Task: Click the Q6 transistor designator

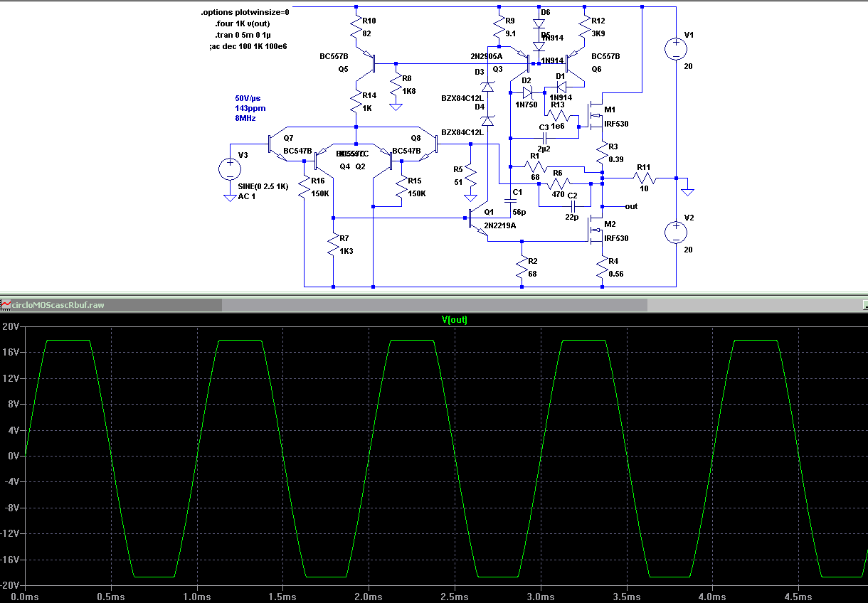Action: tap(596, 69)
